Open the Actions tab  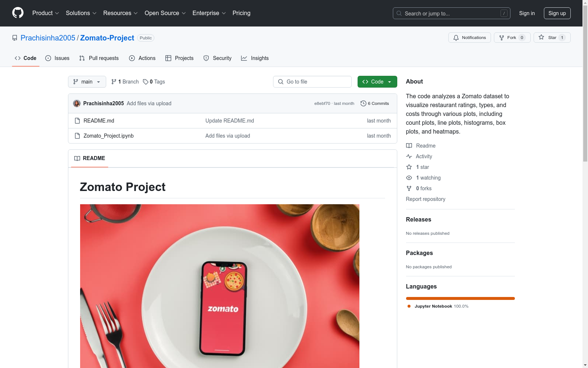pyautogui.click(x=142, y=58)
